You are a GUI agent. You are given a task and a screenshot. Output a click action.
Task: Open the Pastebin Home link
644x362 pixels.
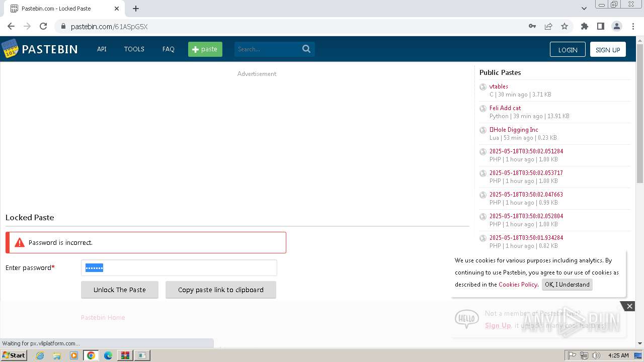(103, 317)
